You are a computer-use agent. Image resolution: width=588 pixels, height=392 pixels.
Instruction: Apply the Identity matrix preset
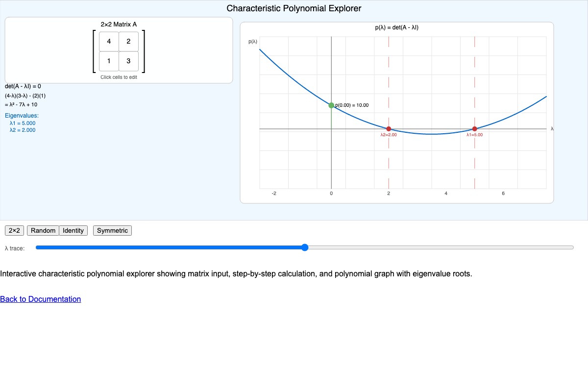click(x=73, y=230)
